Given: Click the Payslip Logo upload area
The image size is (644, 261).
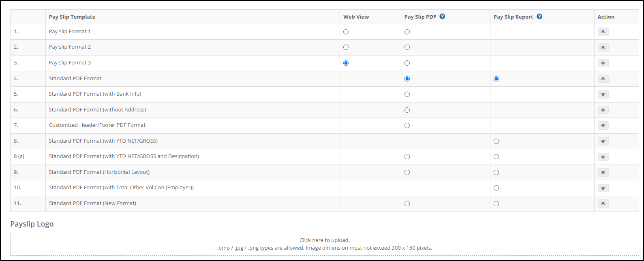Looking at the screenshot, I should [x=325, y=244].
